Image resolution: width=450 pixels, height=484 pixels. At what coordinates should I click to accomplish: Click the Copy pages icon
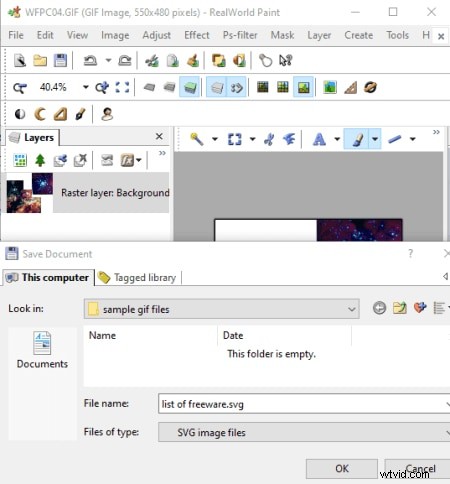[x=173, y=61]
